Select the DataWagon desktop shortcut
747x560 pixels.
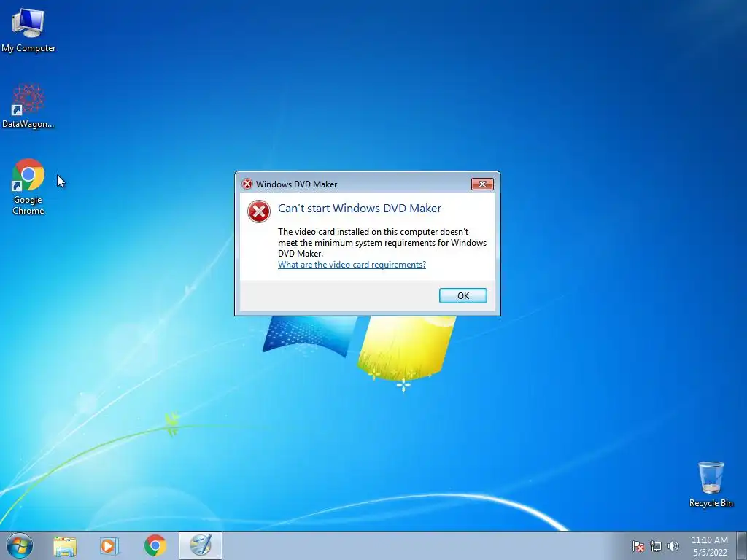click(28, 106)
